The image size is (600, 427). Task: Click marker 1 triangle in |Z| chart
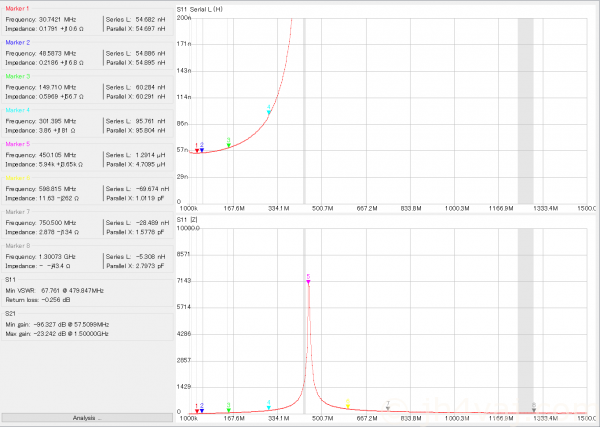click(197, 411)
